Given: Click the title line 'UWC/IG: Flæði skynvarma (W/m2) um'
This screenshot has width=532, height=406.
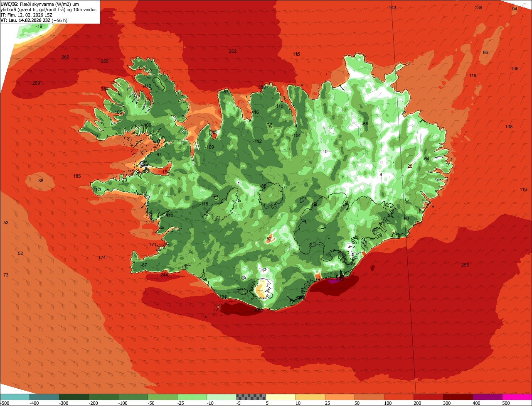Looking at the screenshot, I should [39, 4].
